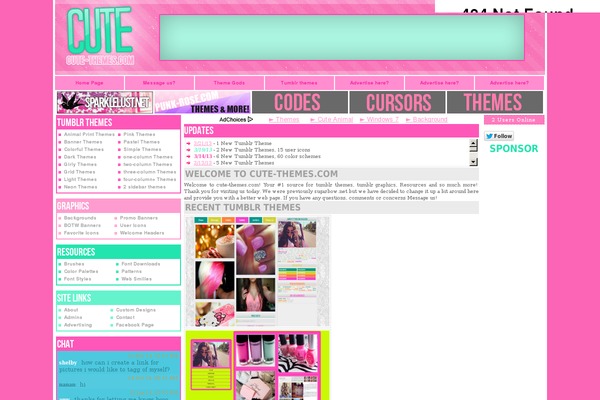Click the SPONSOR heading
Viewport: 600px width, 400px height.
pos(514,149)
